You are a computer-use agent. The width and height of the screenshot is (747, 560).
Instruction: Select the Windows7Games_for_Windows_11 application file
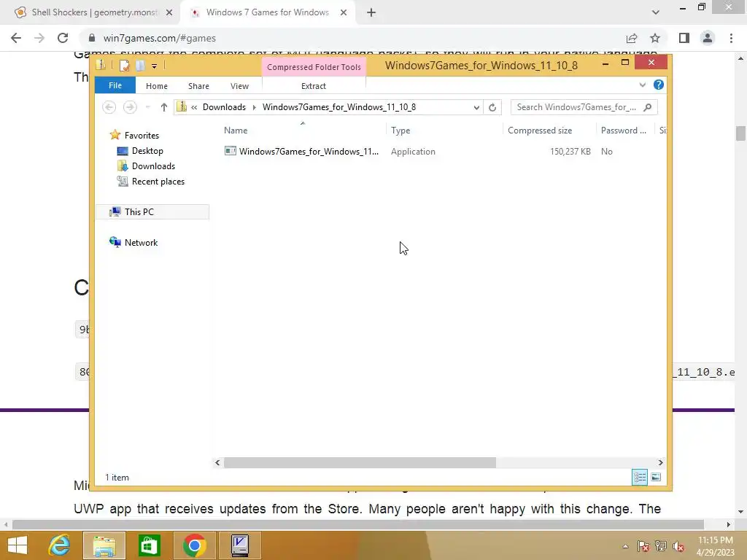pyautogui.click(x=309, y=152)
